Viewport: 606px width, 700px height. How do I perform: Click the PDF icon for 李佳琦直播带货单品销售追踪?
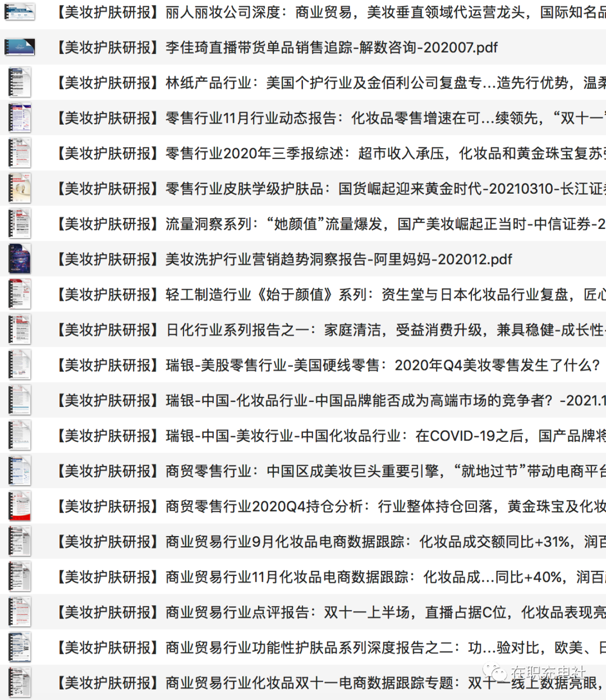20,48
